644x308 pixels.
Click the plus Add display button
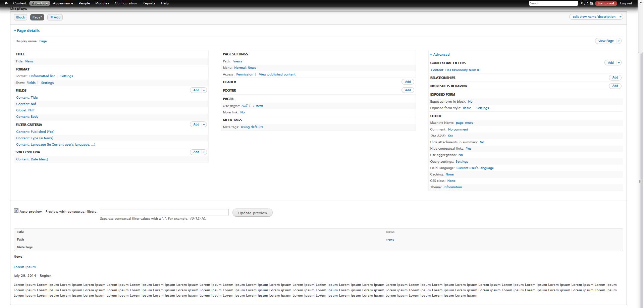[x=55, y=17]
